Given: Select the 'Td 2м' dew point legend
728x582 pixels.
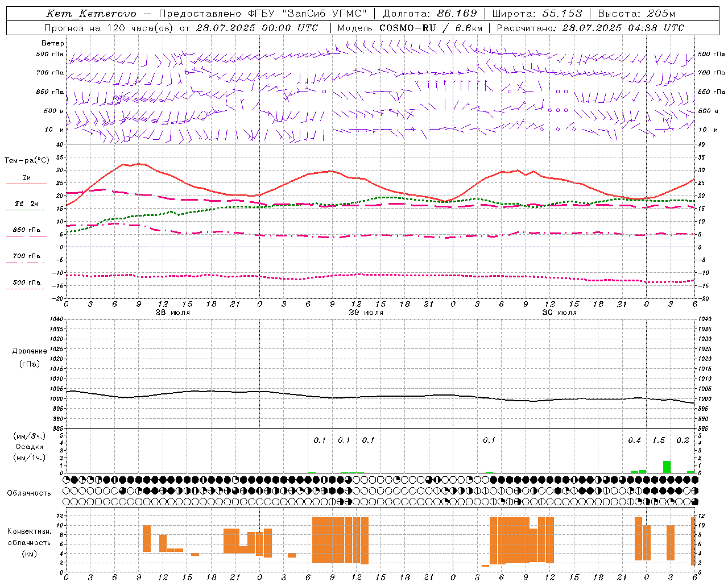Looking at the screenshot, I should coord(27,203).
